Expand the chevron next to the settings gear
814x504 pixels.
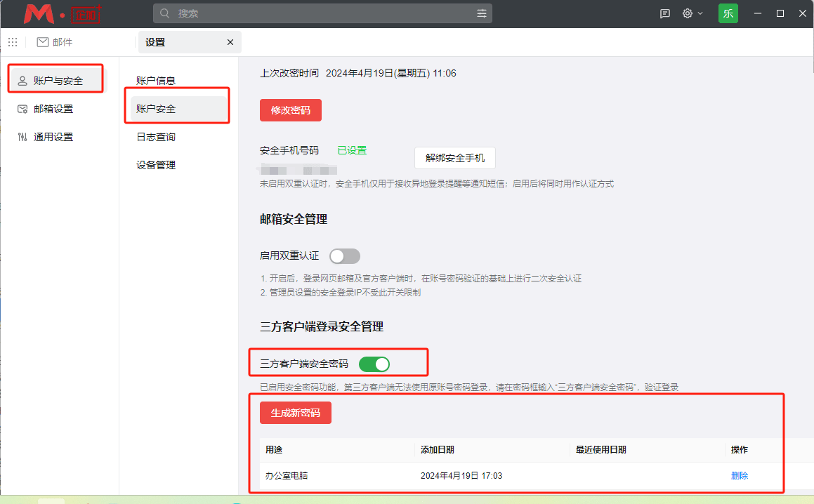[x=700, y=13]
